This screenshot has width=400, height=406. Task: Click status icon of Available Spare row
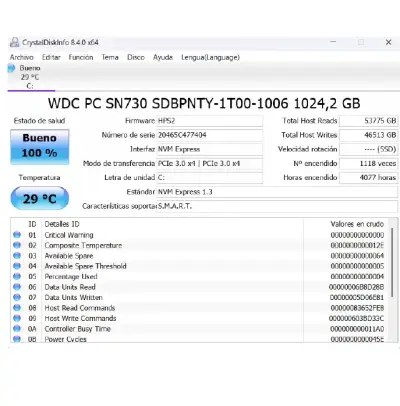(17, 255)
